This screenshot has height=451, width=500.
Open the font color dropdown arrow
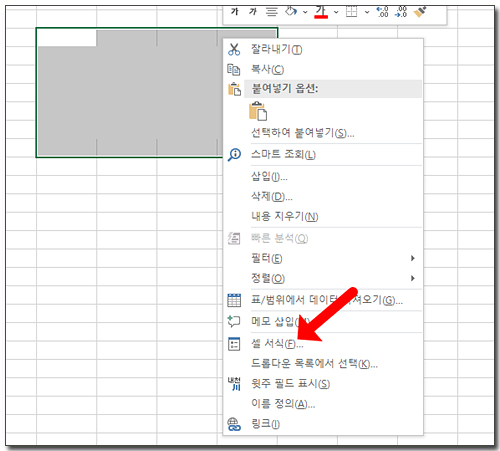(x=336, y=12)
